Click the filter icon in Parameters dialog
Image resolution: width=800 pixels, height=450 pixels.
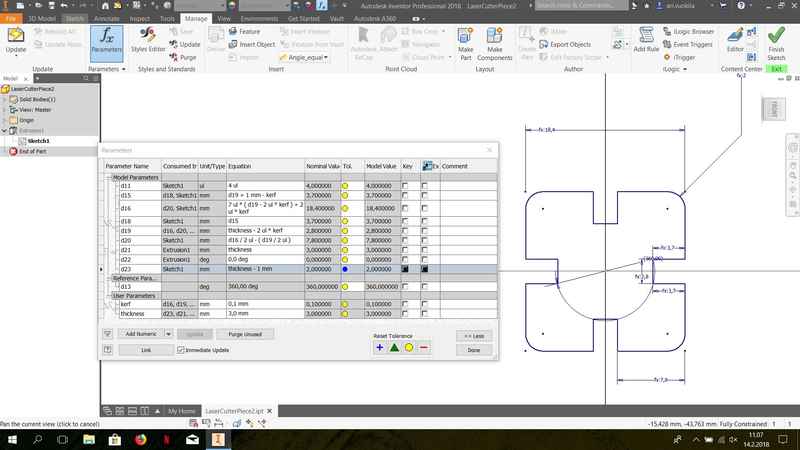(x=108, y=334)
